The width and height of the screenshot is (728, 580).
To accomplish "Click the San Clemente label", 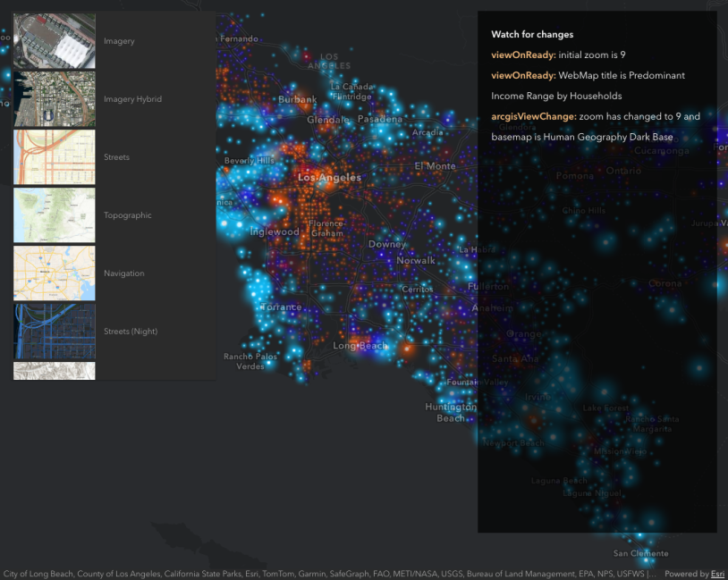I will [639, 553].
